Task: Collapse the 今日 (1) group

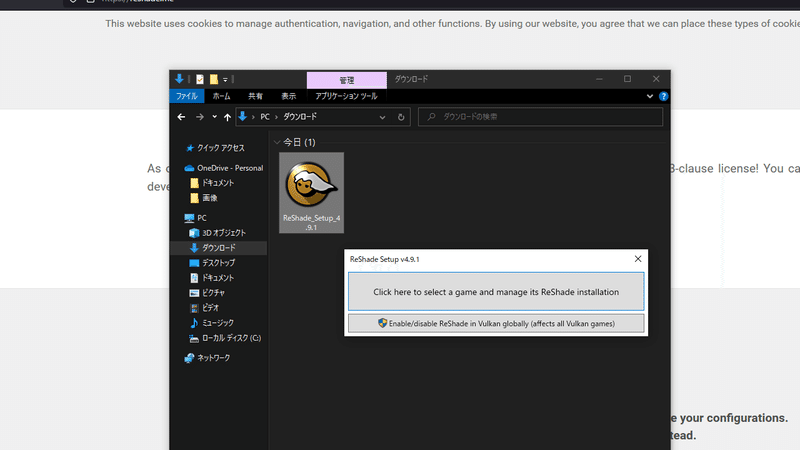Action: pyautogui.click(x=277, y=142)
